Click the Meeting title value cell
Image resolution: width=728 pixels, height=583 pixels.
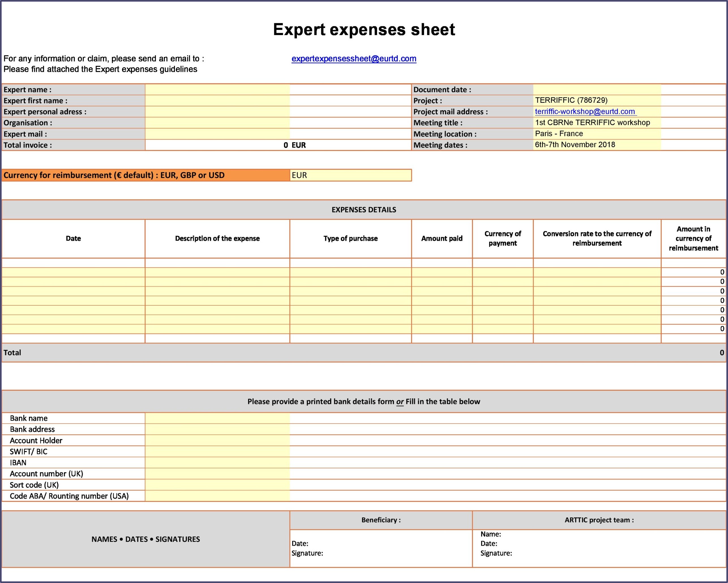[597, 123]
